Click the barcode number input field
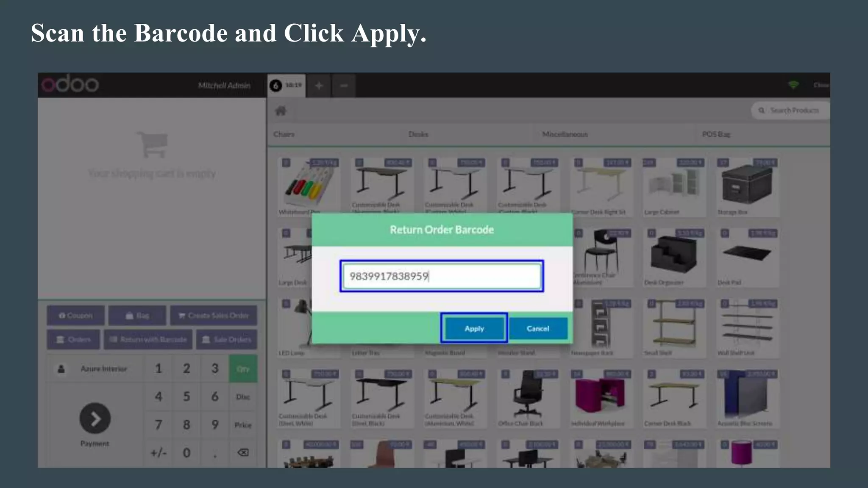 pyautogui.click(x=442, y=276)
